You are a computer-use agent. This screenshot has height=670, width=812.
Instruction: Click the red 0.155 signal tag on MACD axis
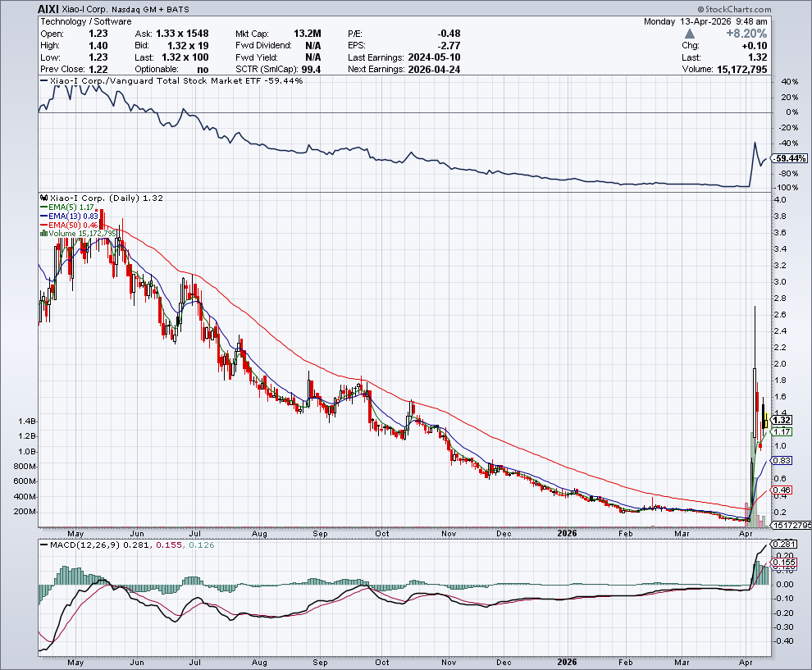784,563
